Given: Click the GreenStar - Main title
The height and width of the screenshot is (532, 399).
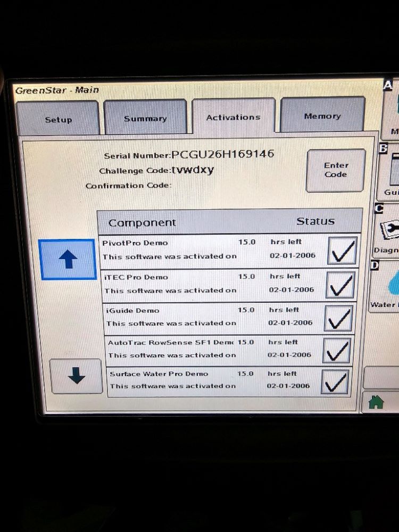Looking at the screenshot, I should pos(57,90).
